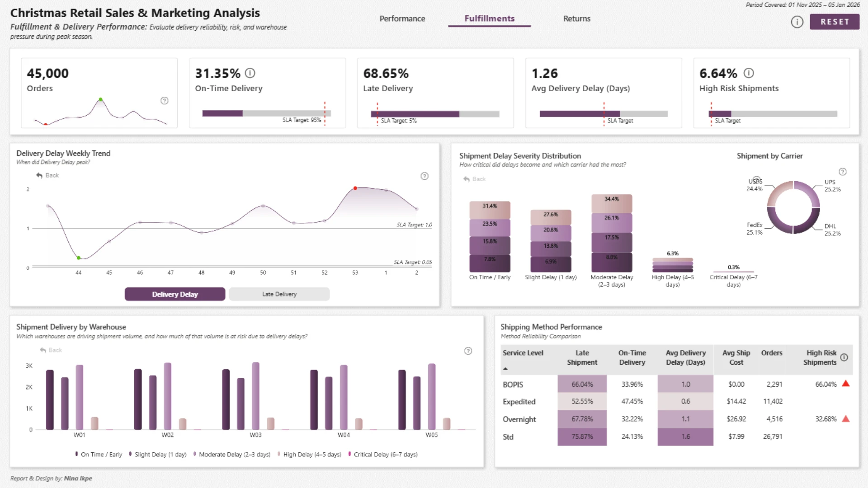Image resolution: width=868 pixels, height=488 pixels.
Task: Toggle the Late Delivery view button
Action: point(279,294)
